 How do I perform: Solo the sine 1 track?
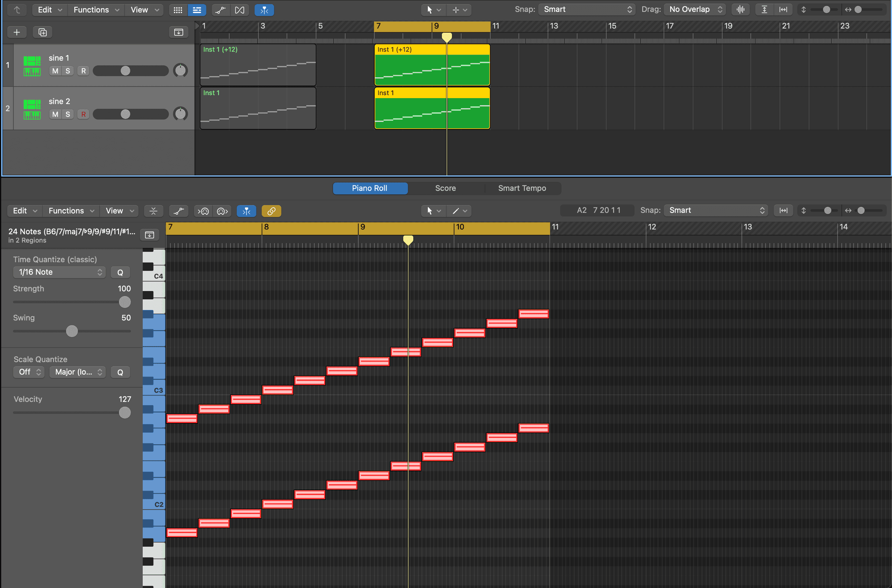[x=68, y=71]
